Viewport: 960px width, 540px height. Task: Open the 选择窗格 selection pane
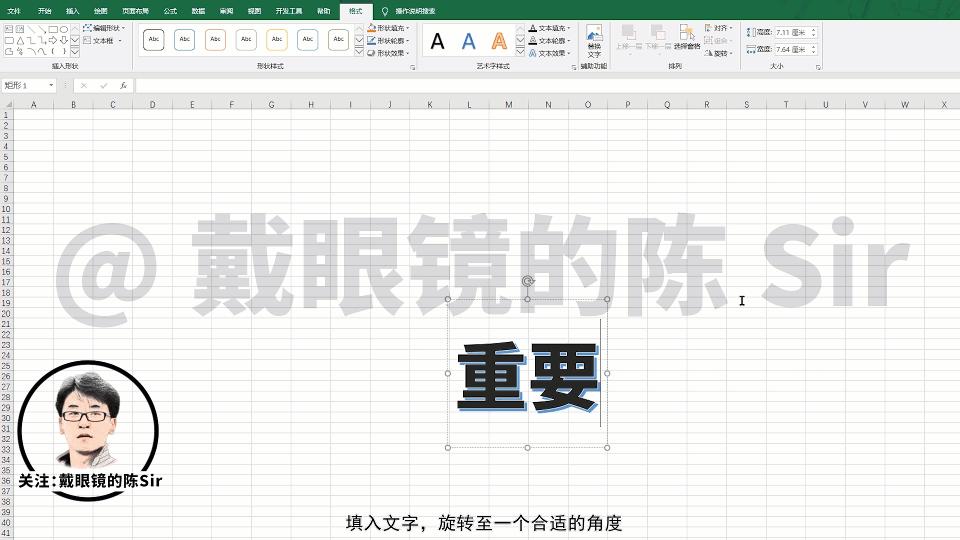coord(687,37)
